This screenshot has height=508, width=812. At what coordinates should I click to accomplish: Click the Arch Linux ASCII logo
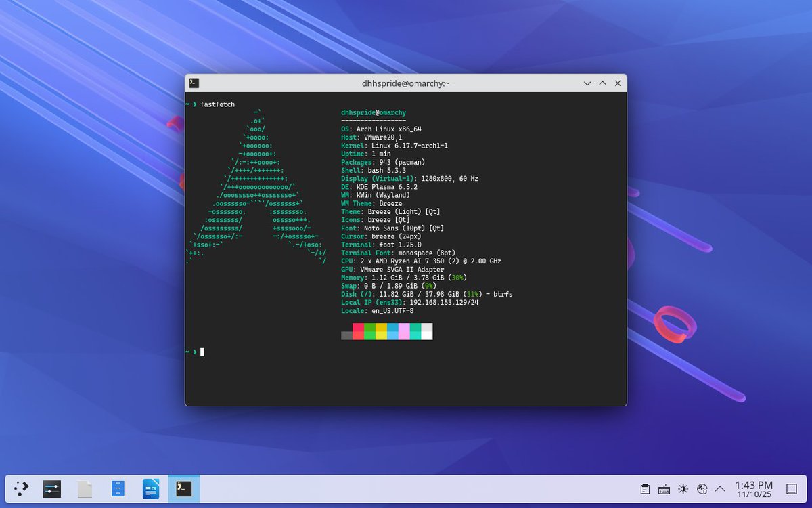pyautogui.click(x=256, y=186)
